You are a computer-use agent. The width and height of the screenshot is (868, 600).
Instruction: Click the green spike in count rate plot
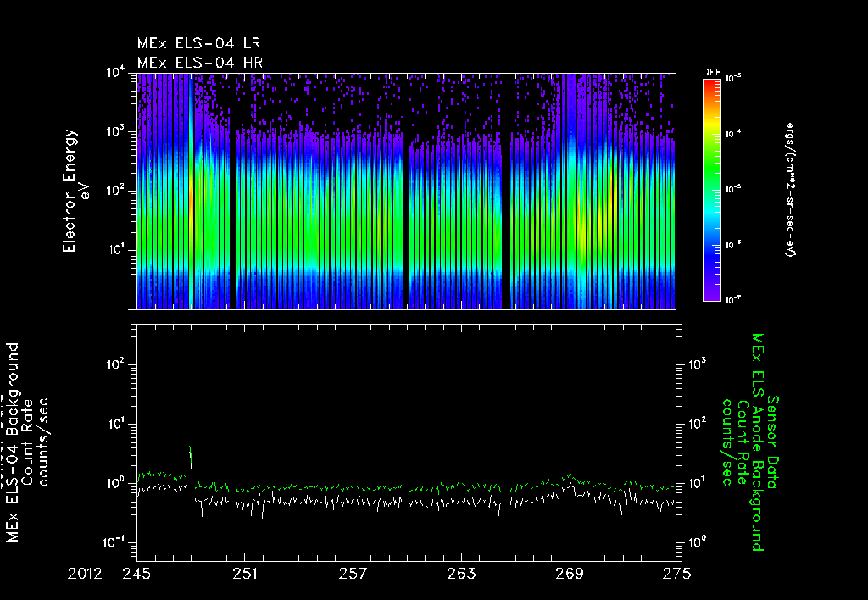191,459
